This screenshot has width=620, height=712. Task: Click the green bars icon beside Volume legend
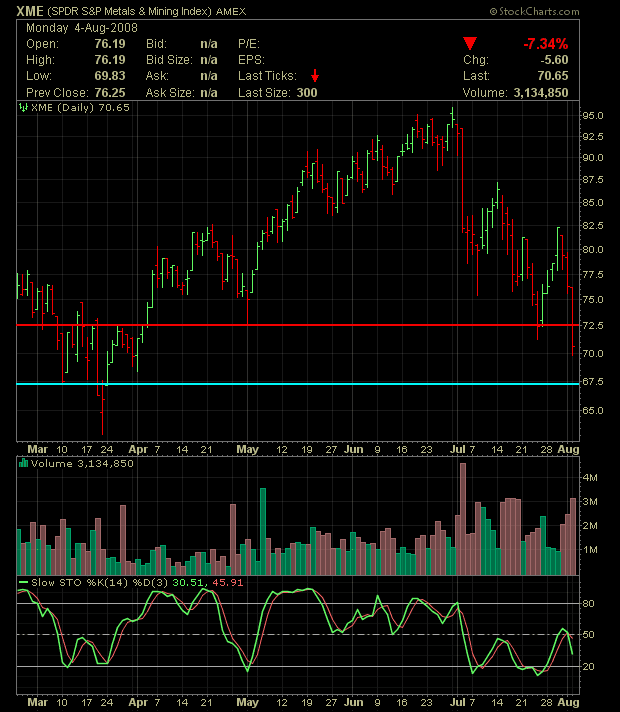[x=23, y=463]
